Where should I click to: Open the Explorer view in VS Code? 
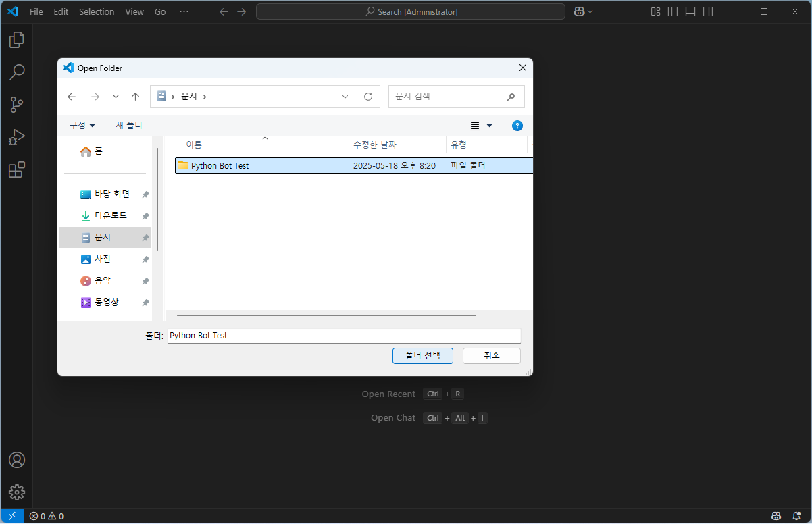(17, 40)
